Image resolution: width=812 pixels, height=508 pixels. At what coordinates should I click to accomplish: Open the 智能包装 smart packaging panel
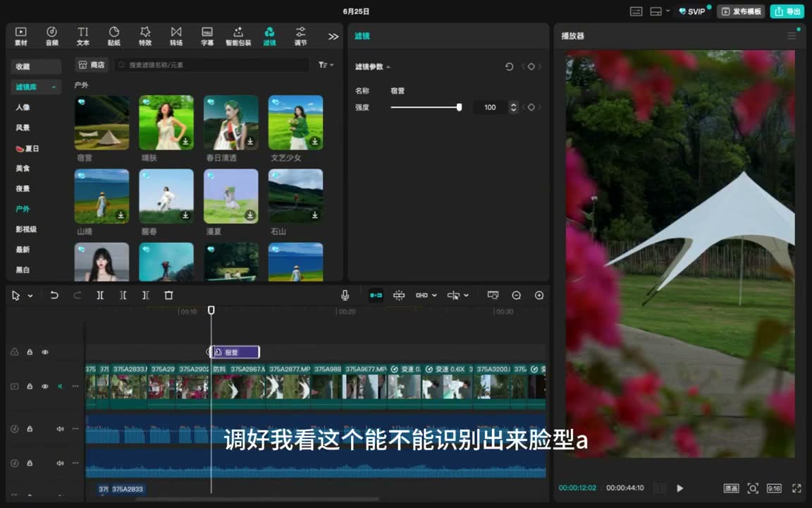point(238,36)
